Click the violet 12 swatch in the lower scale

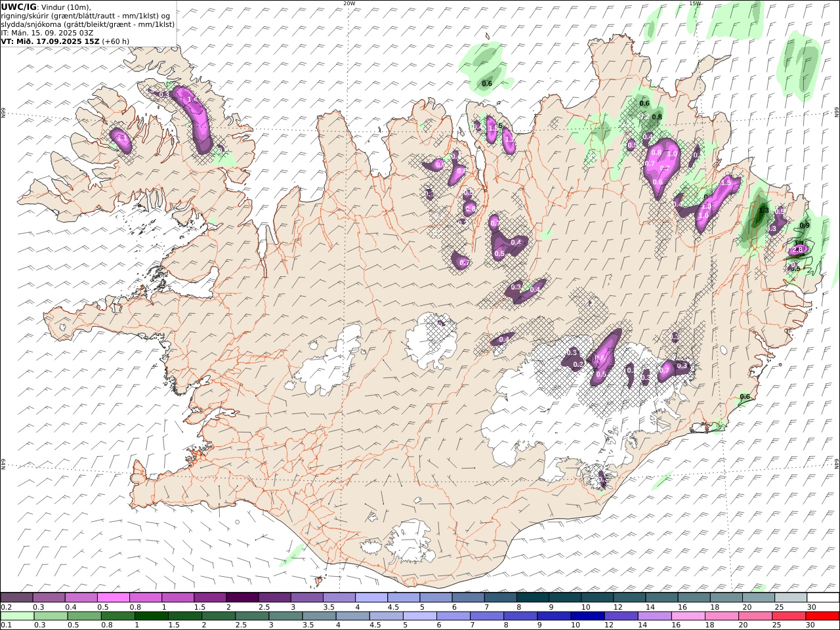620,616
